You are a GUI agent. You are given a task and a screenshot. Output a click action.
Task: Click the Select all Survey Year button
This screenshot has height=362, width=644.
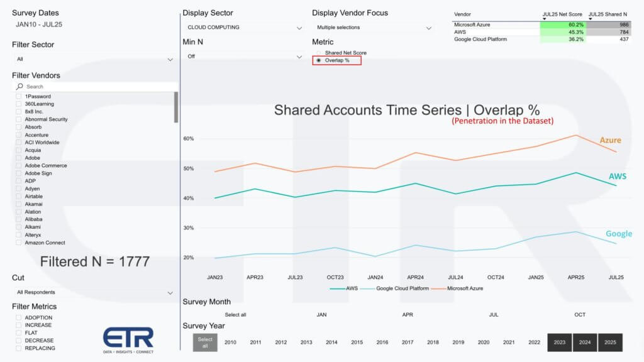(205, 343)
